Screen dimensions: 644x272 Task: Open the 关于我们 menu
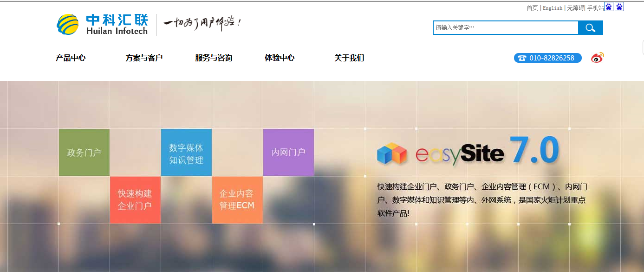tap(349, 58)
